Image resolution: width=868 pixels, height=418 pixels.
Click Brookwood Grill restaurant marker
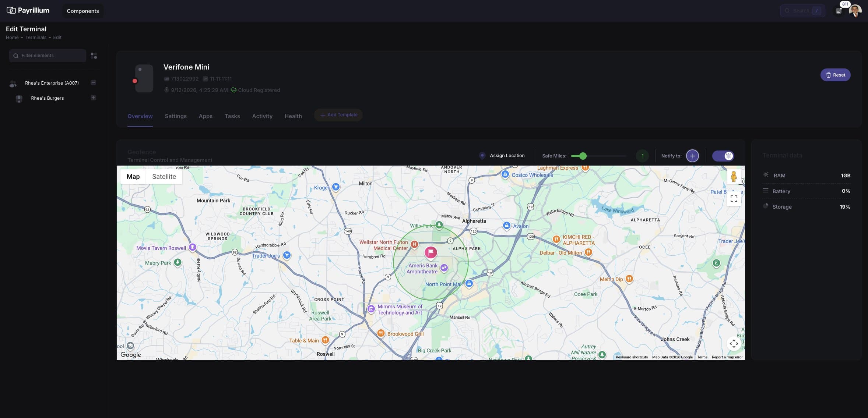(381, 333)
